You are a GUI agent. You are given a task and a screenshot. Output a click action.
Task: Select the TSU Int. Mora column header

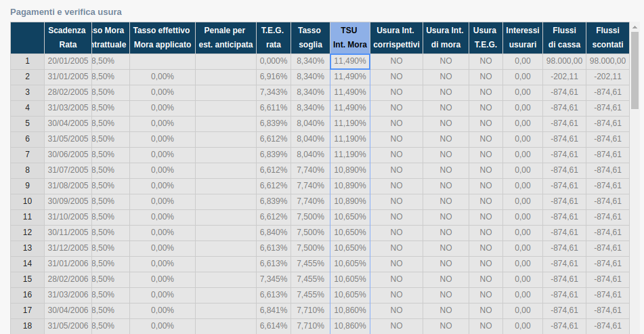pyautogui.click(x=350, y=38)
